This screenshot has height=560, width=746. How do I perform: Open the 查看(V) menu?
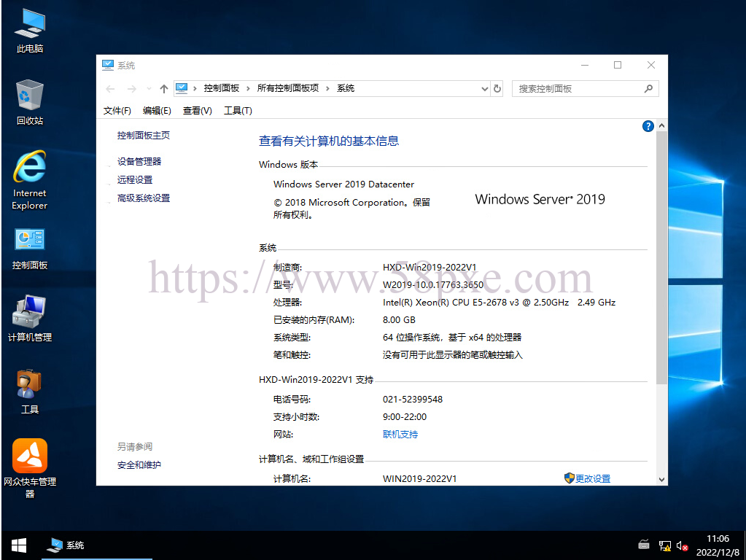tap(198, 111)
